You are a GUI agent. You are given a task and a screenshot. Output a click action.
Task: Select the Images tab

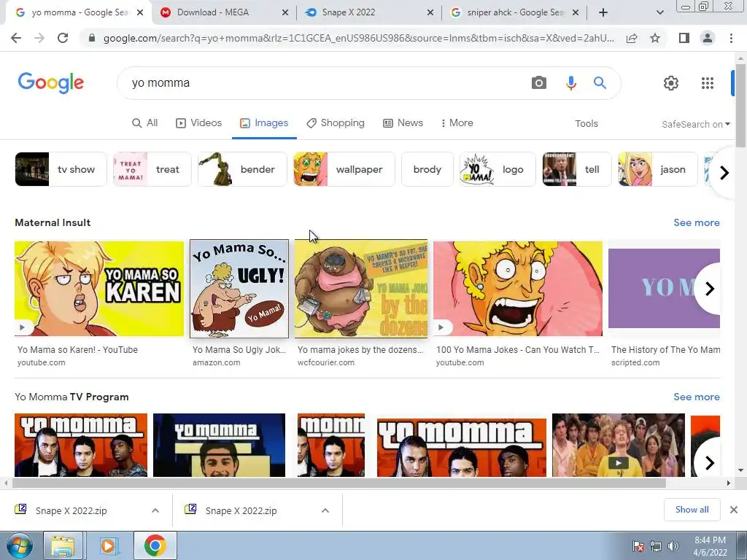point(264,122)
